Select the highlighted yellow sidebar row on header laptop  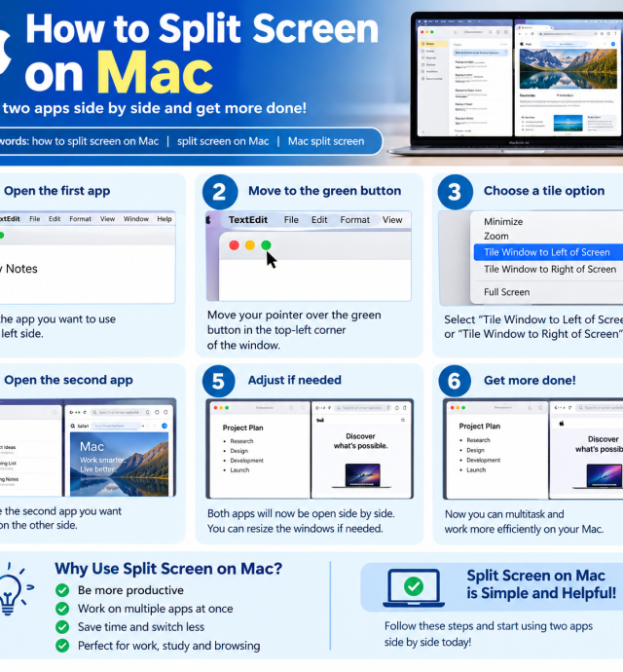[433, 44]
